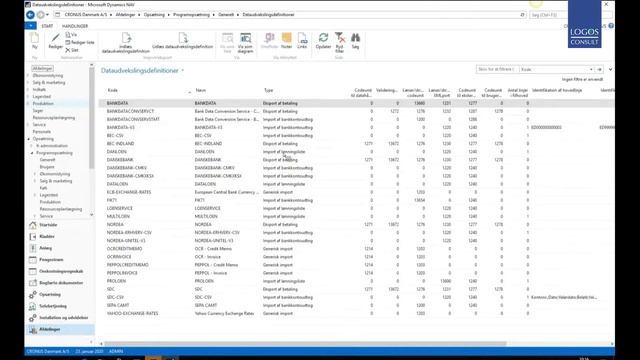Click CRONUS Danmark A/S breadcrumb

click(x=86, y=15)
